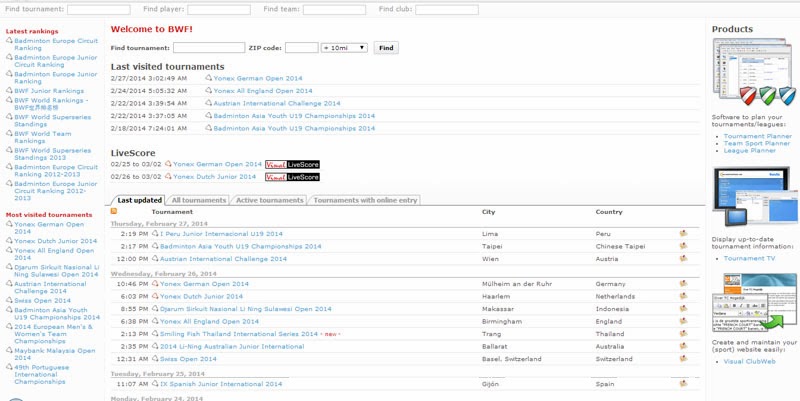Click the shuttlecock icon beside Swiss Open 2014 in the sidebar
This screenshot has width=800, height=401.
click(x=9, y=300)
